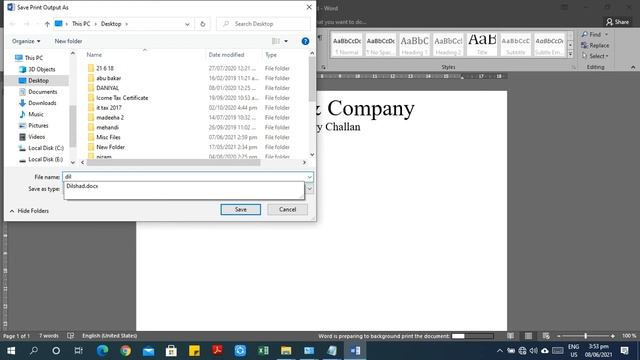The height and width of the screenshot is (360, 640).
Task: Click Replace in Word's Editing group
Action: pos(595,45)
